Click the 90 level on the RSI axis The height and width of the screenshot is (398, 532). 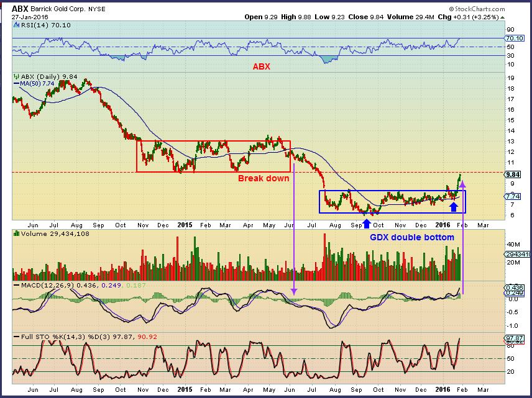[510, 30]
